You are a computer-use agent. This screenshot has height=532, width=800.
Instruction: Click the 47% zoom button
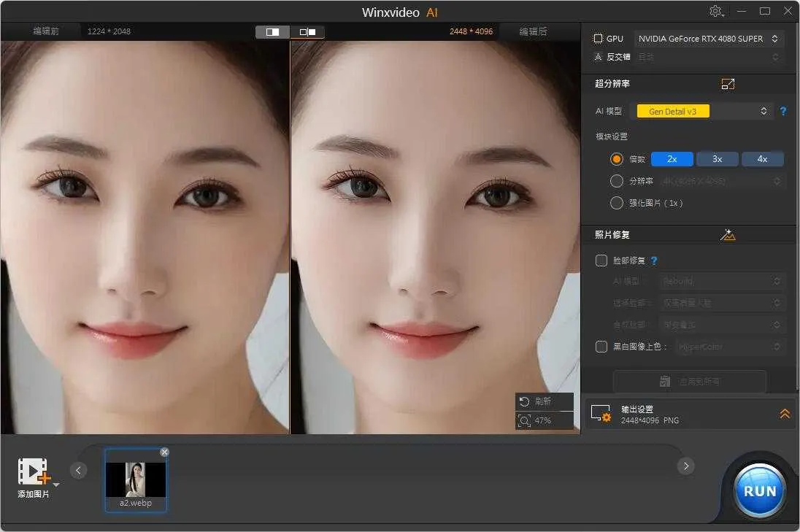pyautogui.click(x=544, y=420)
